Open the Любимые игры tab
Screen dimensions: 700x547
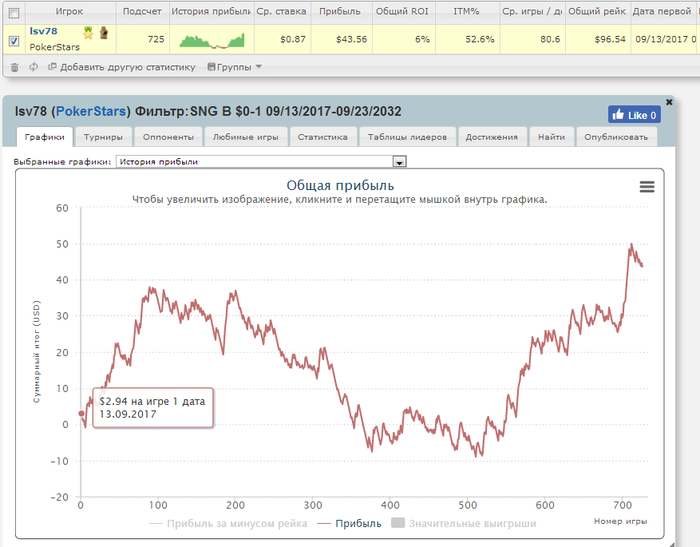click(246, 137)
